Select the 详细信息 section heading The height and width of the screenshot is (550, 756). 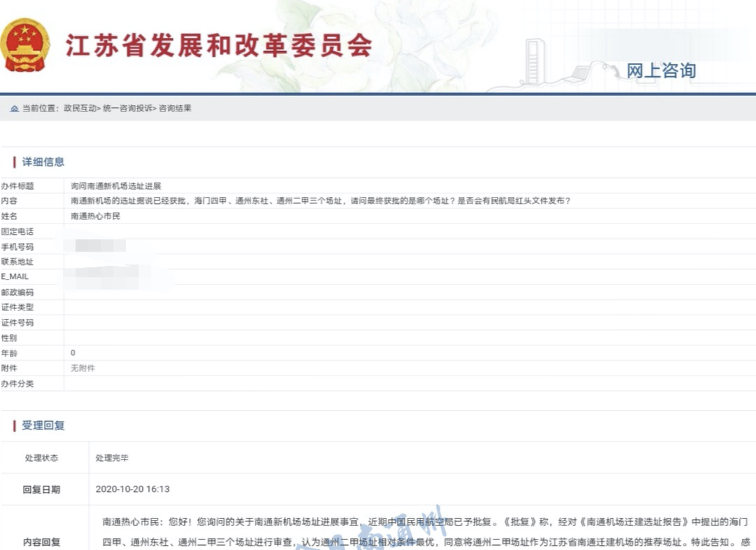tap(43, 162)
